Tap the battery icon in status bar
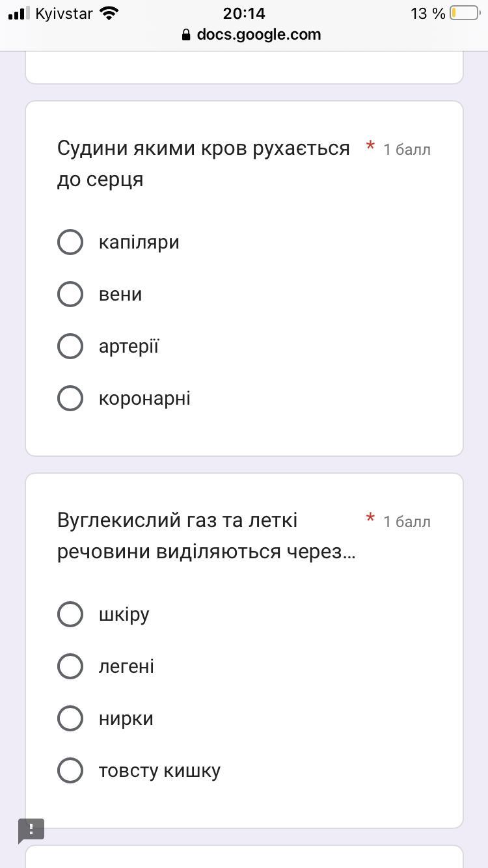Image resolution: width=488 pixels, height=868 pixels. coord(464,13)
